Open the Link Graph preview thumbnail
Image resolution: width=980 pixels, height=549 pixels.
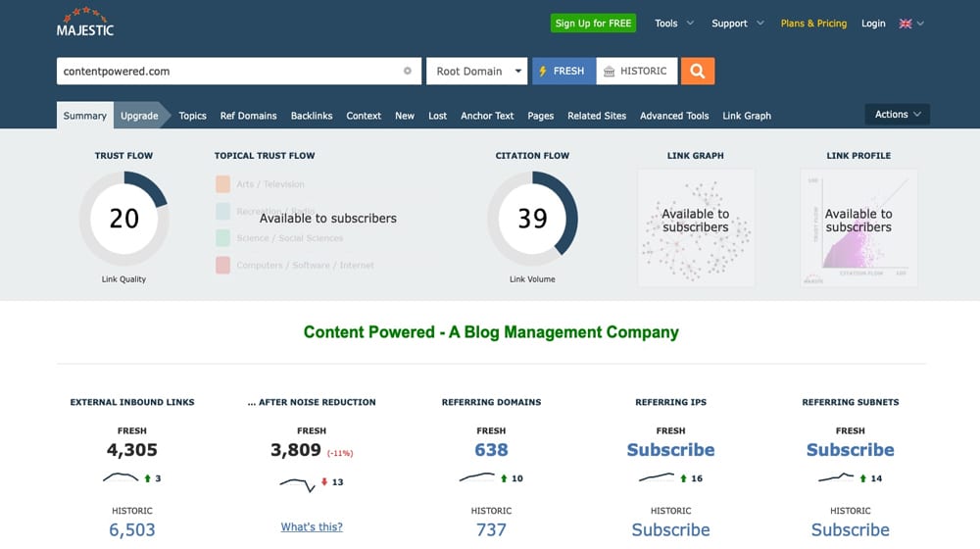tap(695, 227)
